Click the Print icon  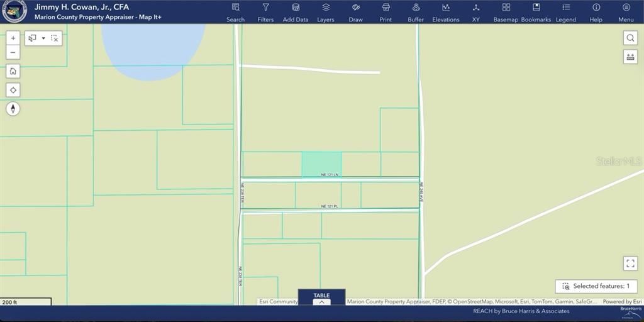pos(386,12)
